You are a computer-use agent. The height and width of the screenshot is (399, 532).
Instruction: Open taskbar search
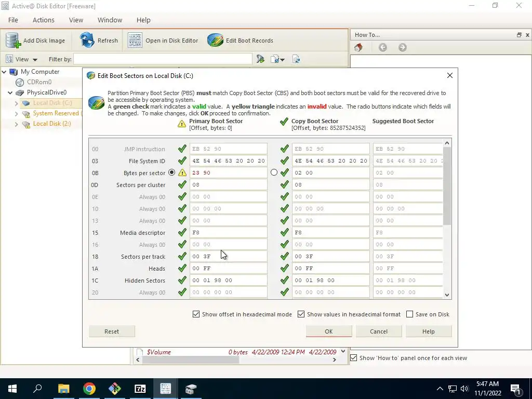[x=37, y=389]
